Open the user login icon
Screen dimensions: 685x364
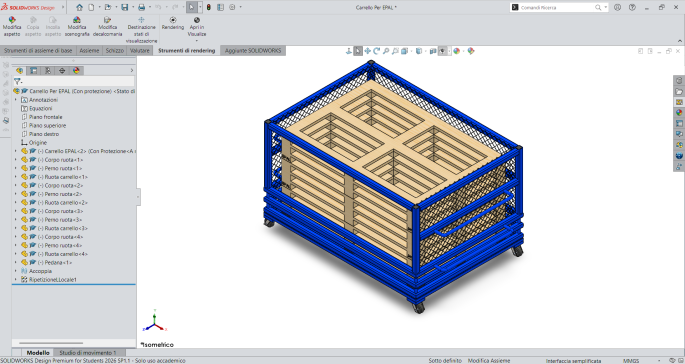point(617,7)
